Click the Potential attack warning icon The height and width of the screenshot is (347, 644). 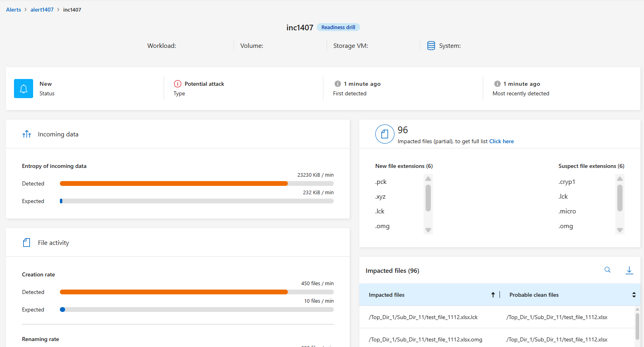178,84
